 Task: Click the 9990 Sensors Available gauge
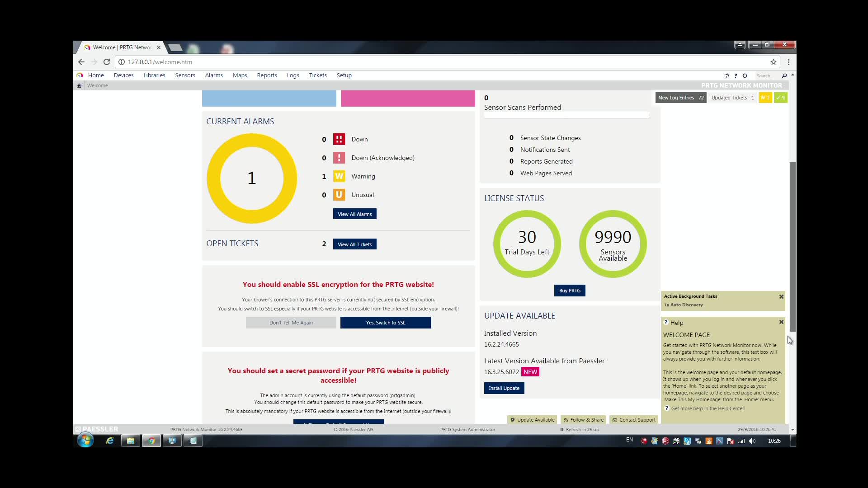coord(613,244)
